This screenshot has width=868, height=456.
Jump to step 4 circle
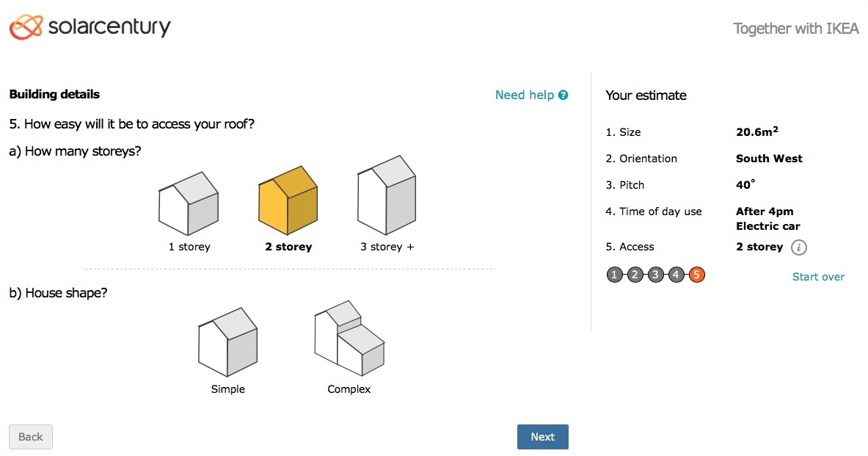pos(676,275)
